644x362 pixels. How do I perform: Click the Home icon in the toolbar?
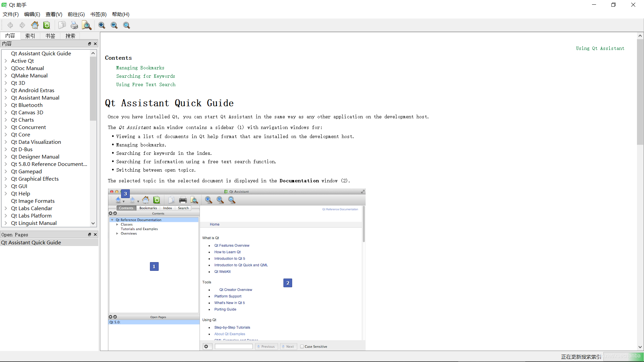coord(35,25)
